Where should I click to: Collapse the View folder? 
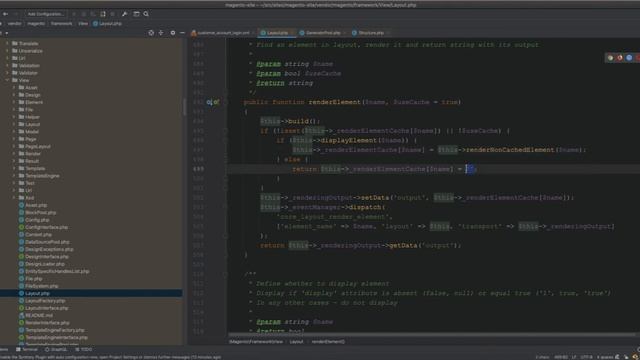click(7, 80)
